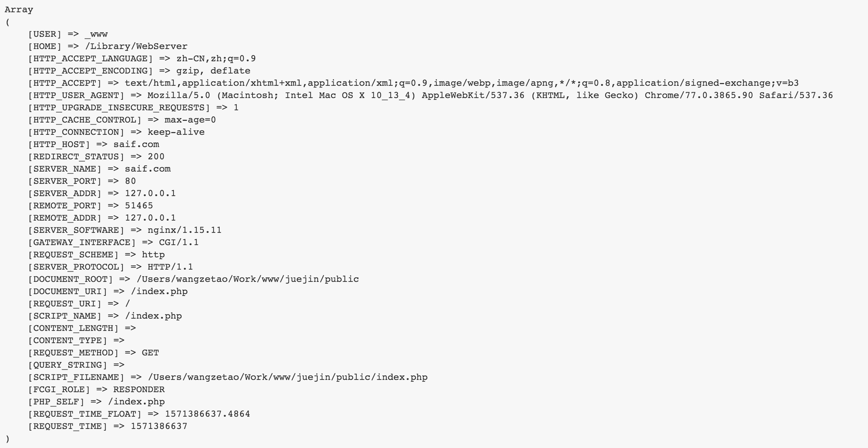Click the gzip, deflate encoding value
The width and height of the screenshot is (868, 448).
pyautogui.click(x=213, y=71)
